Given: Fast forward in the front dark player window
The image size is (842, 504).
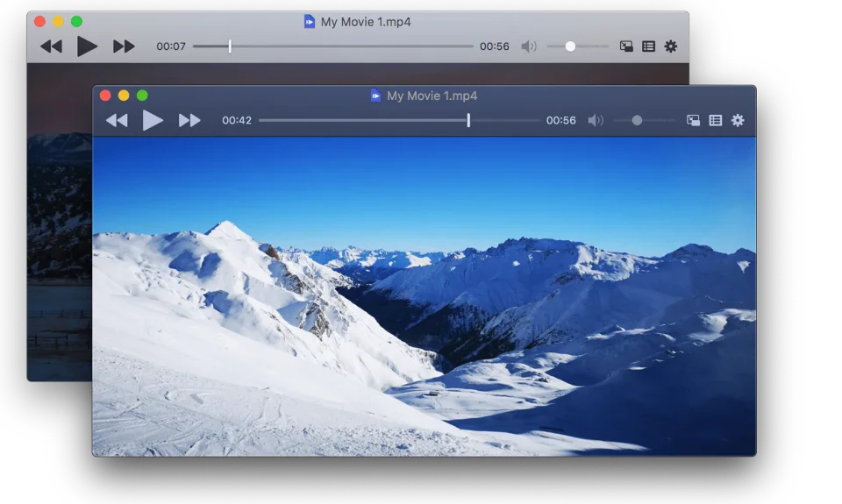Looking at the screenshot, I should (189, 120).
